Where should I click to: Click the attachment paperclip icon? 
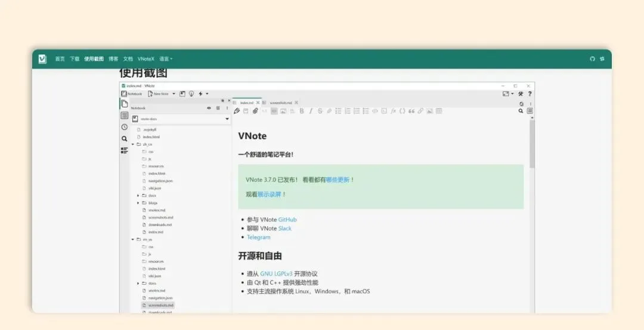tap(255, 111)
